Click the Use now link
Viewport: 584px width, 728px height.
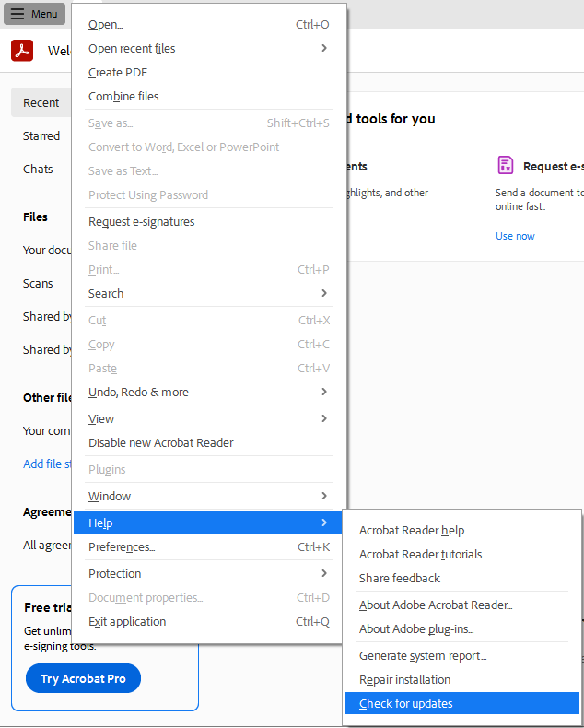click(x=515, y=236)
